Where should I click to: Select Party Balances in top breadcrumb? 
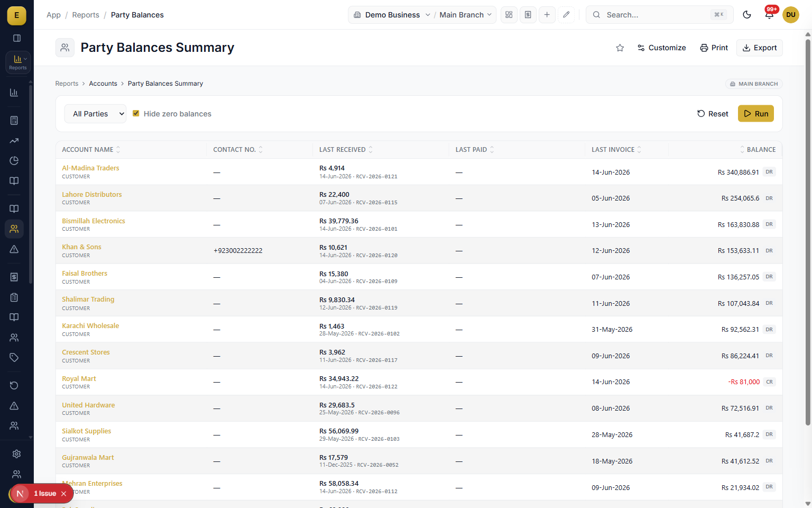[x=137, y=15]
